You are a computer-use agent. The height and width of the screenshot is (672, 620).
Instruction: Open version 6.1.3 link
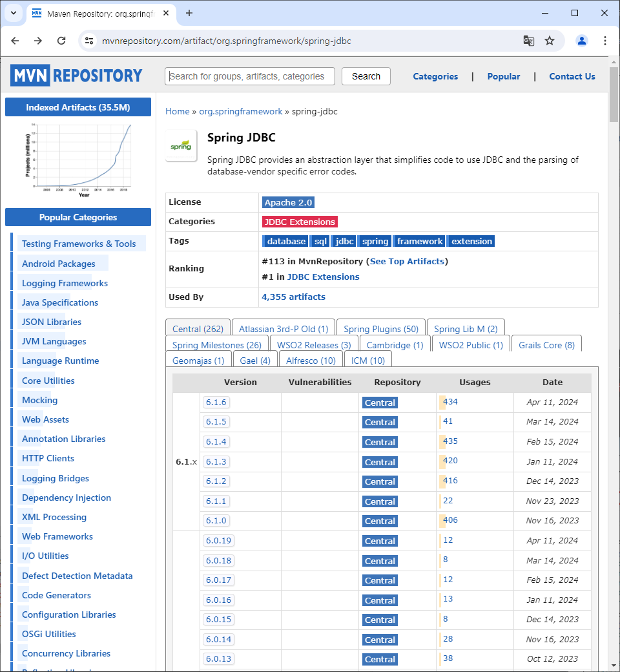pos(216,462)
